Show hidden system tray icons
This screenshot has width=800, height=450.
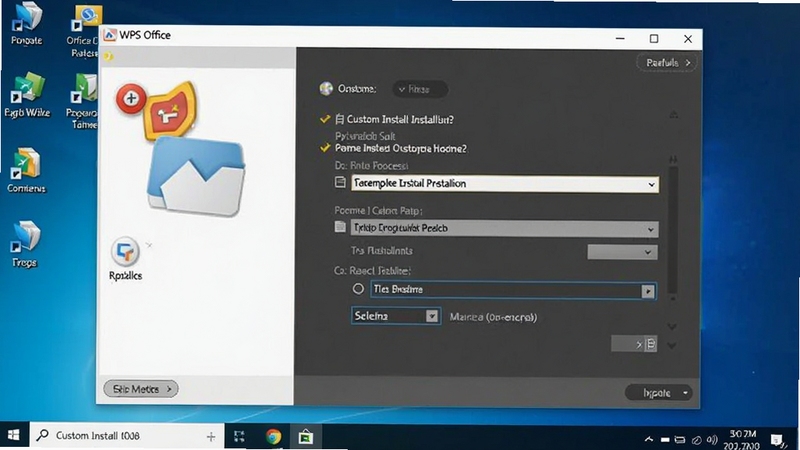tap(648, 439)
